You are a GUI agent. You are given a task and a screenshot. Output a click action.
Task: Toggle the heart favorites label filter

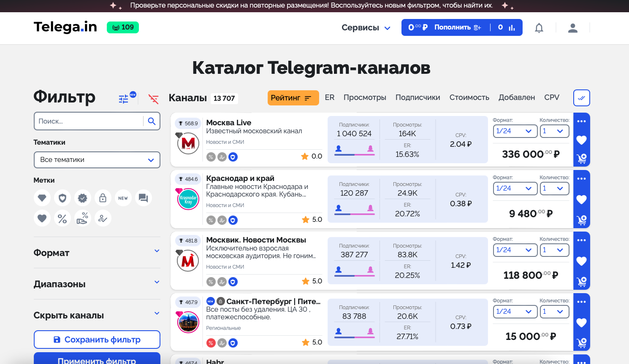click(x=42, y=218)
